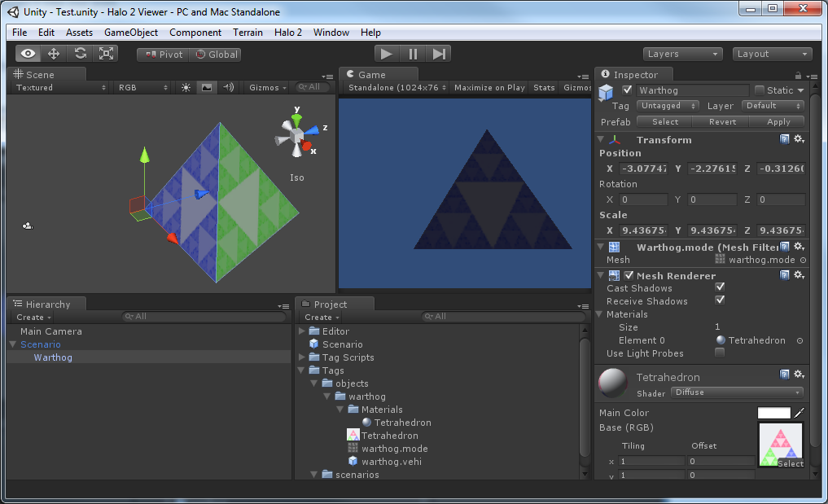
Task: Open the Layers dropdown
Action: click(683, 54)
